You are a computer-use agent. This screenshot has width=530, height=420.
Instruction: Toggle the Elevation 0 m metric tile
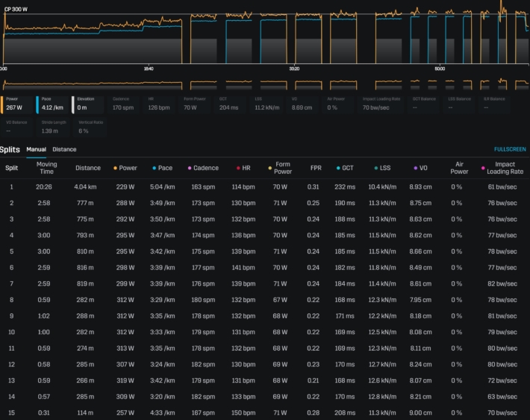click(88, 103)
